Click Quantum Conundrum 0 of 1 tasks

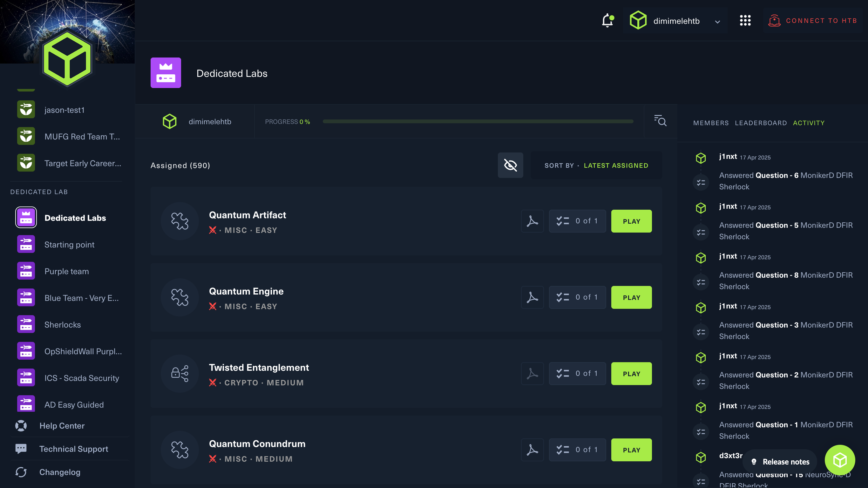tap(577, 450)
